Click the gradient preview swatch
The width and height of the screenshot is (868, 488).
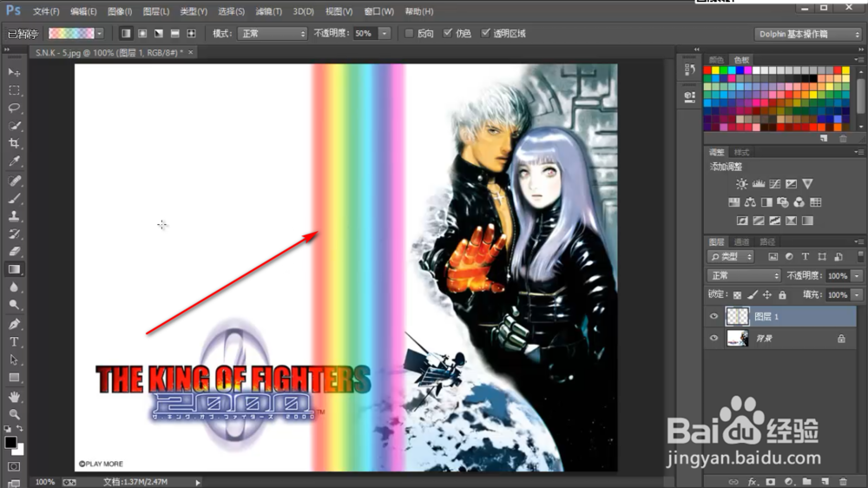click(71, 33)
